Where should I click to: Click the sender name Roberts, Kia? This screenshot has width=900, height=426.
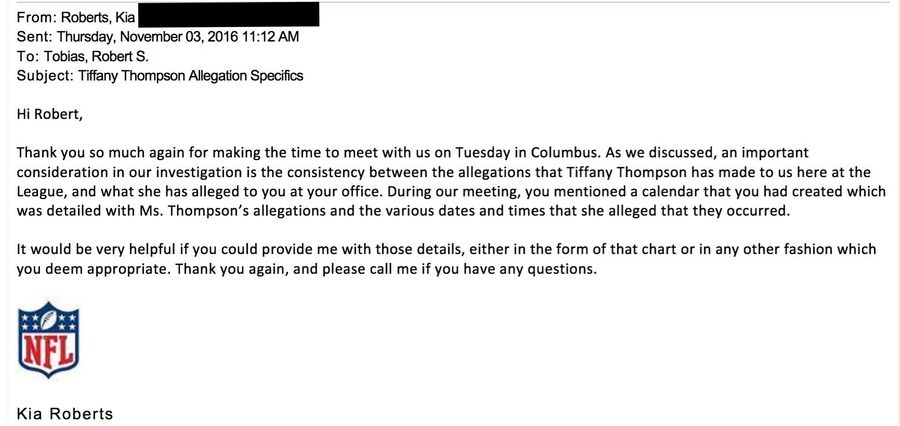[98, 17]
